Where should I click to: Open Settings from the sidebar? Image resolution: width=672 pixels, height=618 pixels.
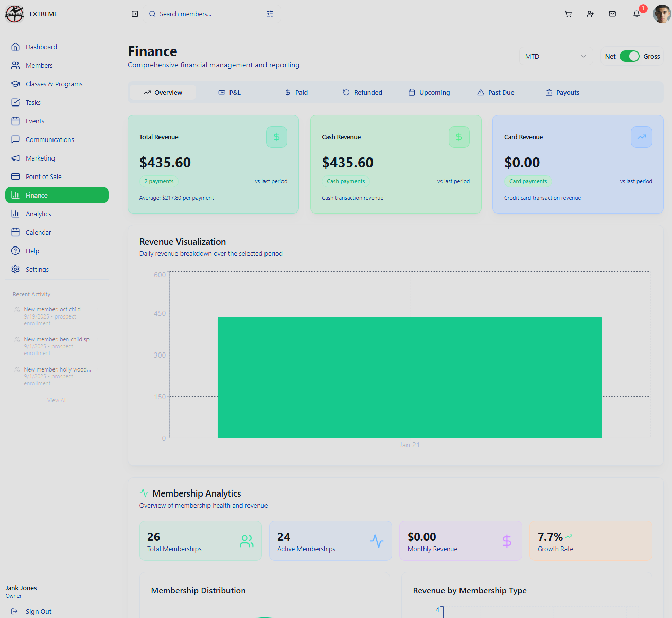point(57,269)
